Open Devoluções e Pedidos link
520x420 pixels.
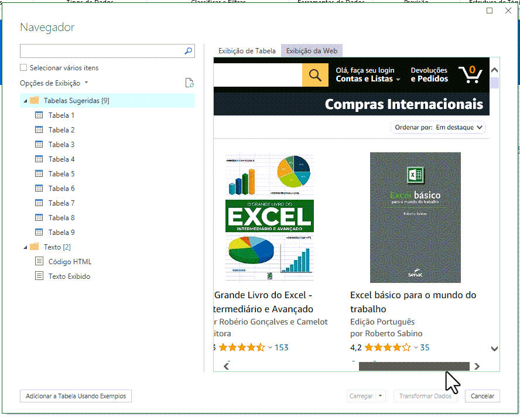point(429,74)
